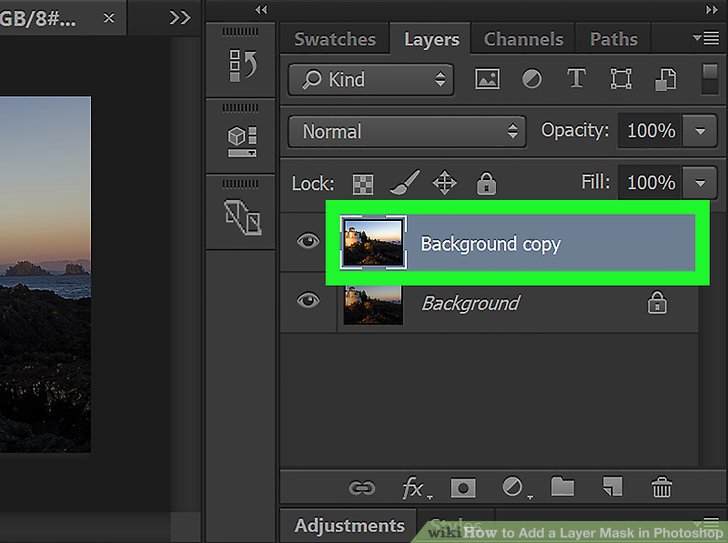Viewport: 728px width, 543px height.
Task: Click the Fill percentage field
Action: [x=651, y=183]
